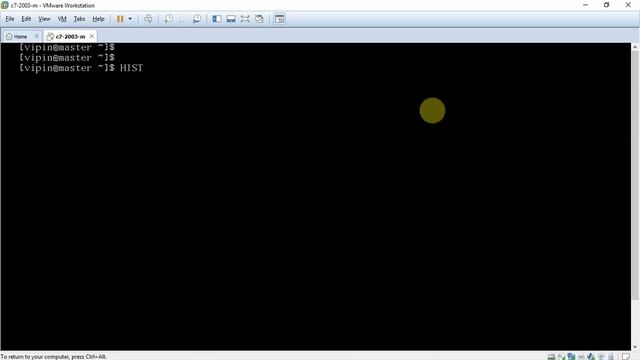Close the c7-2003-m tab

tap(92, 36)
